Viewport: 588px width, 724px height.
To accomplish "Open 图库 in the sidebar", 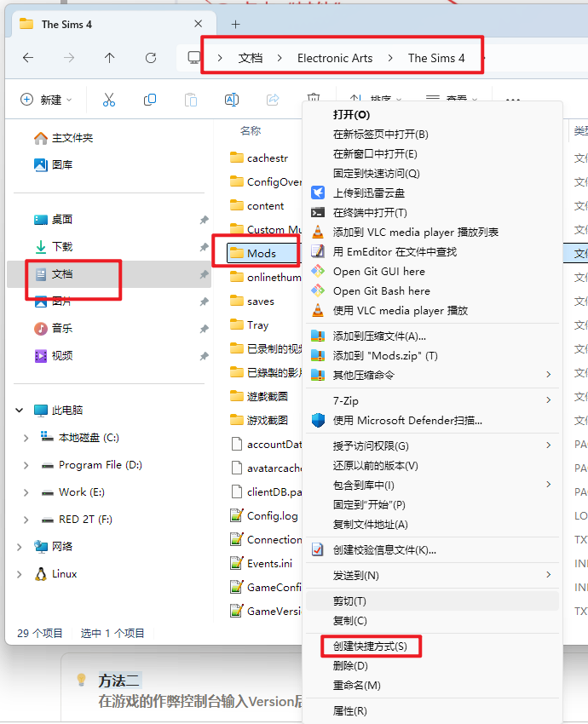I will point(53,164).
